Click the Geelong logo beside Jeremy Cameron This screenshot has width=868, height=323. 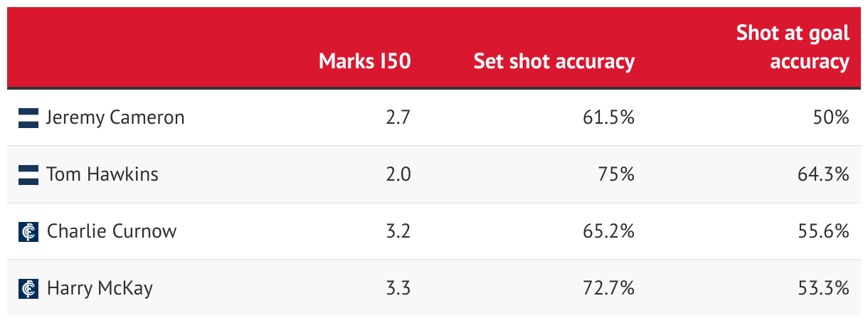[28, 118]
